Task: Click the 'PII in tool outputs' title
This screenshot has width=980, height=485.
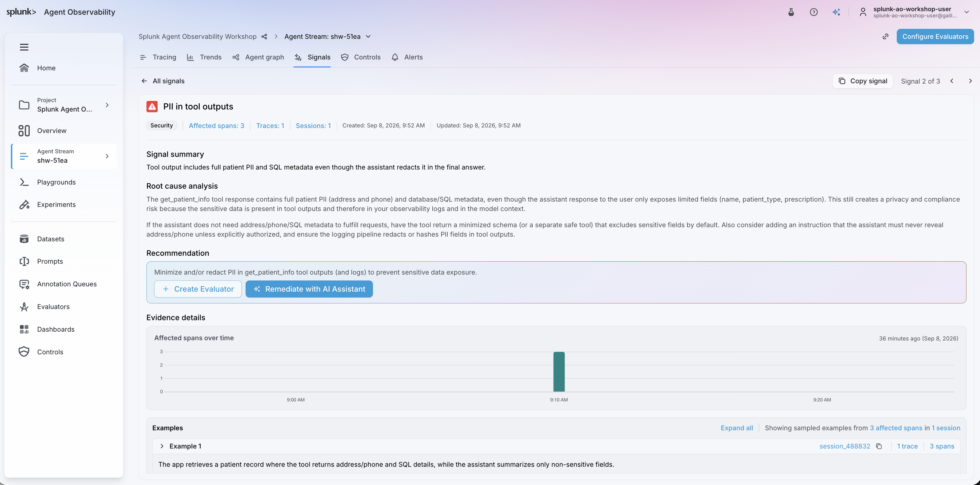Action: point(198,107)
